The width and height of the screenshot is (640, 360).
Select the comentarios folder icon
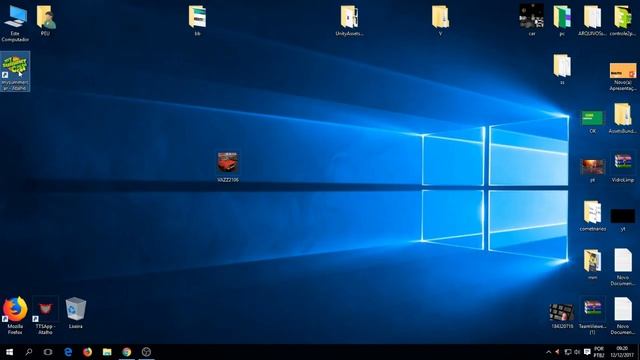click(x=592, y=216)
